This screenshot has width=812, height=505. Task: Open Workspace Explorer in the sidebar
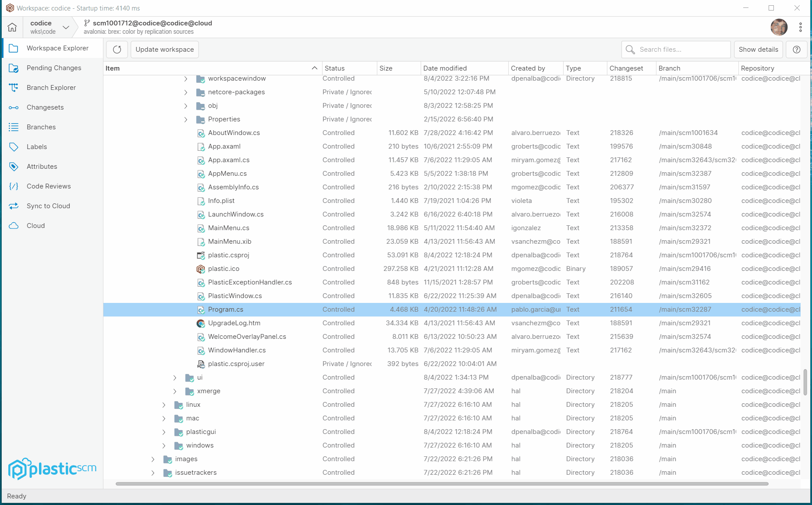57,48
